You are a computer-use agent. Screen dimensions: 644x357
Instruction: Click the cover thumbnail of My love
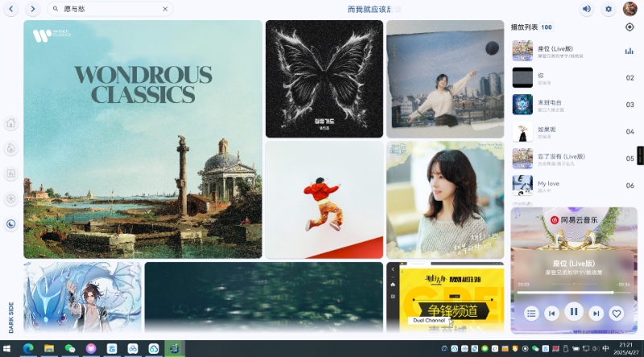(522, 185)
